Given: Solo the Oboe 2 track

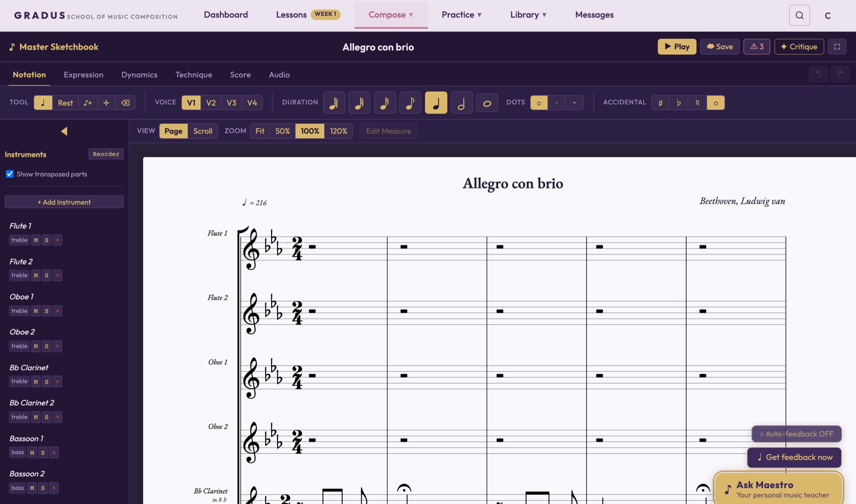Looking at the screenshot, I should [46, 346].
